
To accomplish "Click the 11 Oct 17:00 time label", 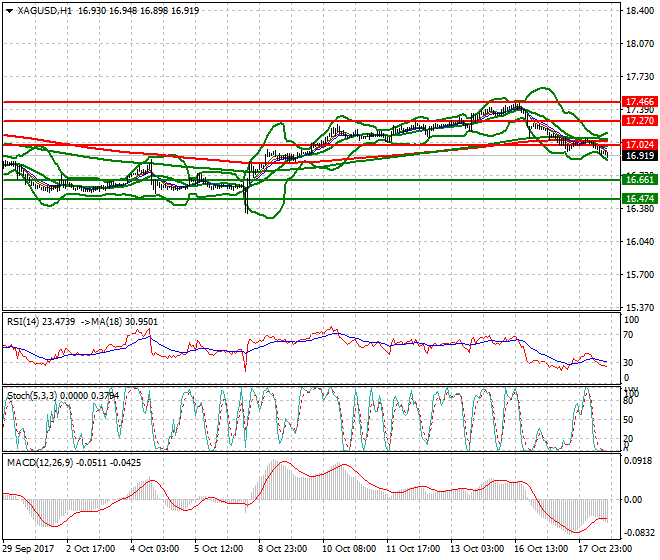I will (x=412, y=549).
